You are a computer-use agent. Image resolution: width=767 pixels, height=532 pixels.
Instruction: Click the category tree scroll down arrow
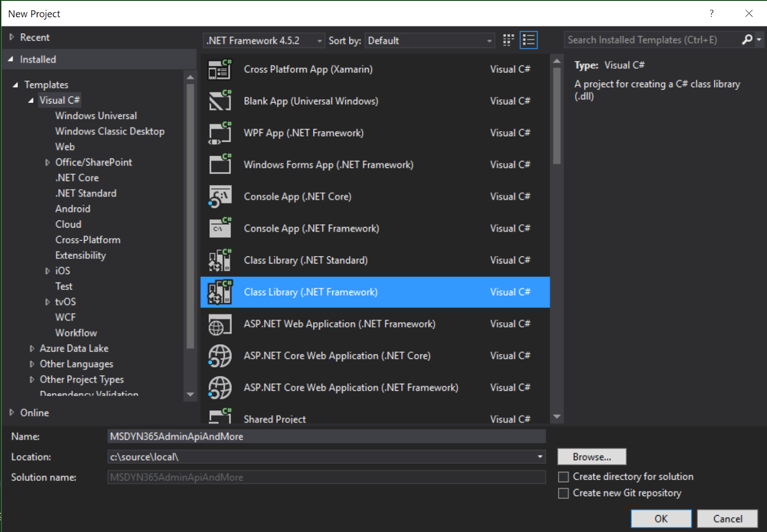click(190, 394)
